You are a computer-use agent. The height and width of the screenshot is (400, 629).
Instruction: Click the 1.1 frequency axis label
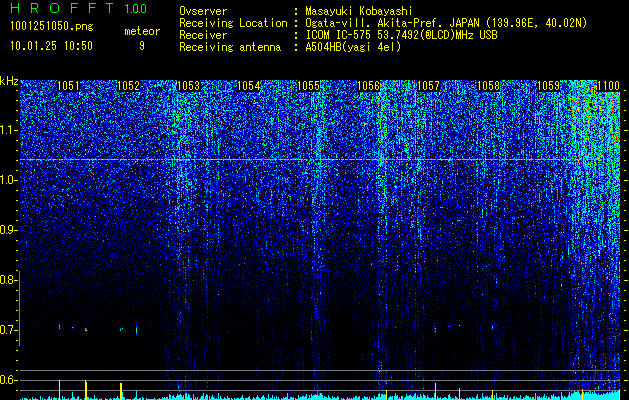click(9, 130)
